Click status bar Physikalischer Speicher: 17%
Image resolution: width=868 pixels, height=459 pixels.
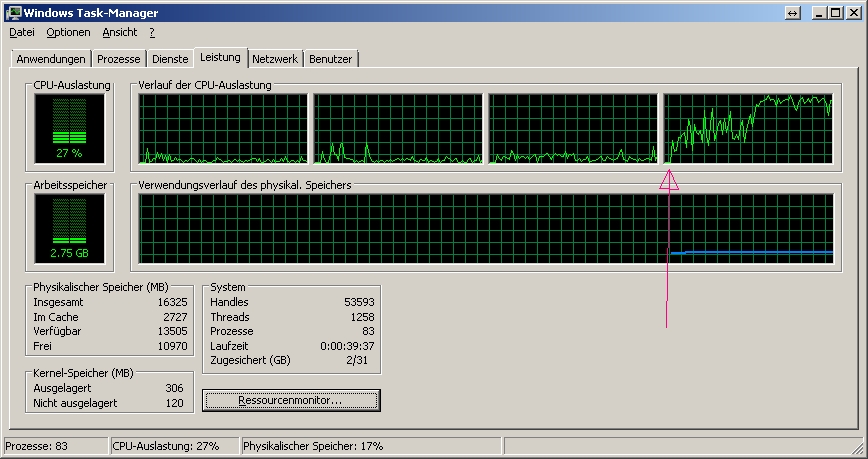(313, 446)
